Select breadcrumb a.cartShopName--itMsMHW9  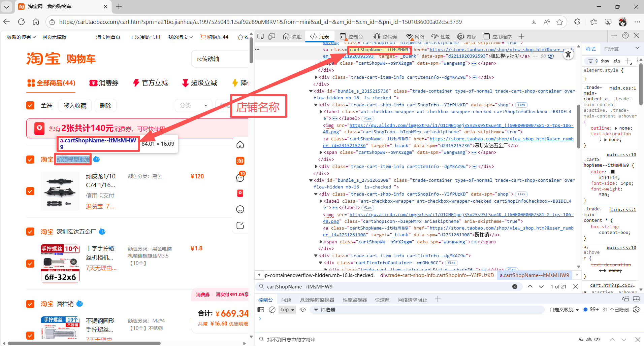[x=534, y=275]
